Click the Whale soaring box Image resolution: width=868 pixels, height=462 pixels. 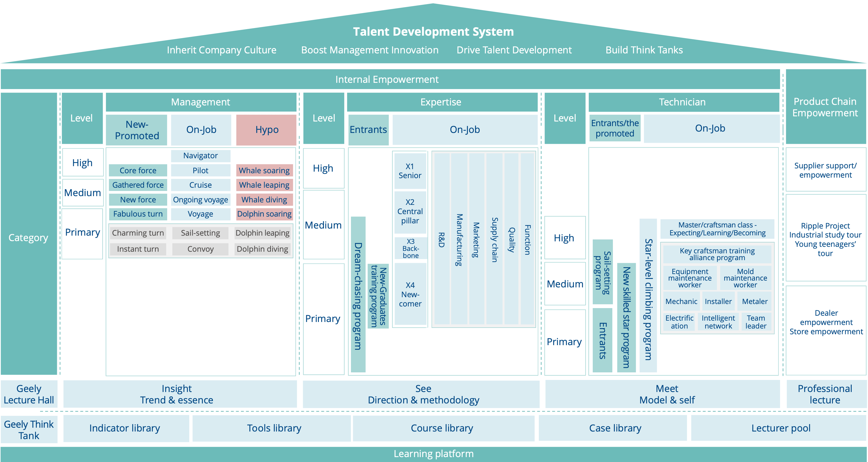click(x=264, y=170)
